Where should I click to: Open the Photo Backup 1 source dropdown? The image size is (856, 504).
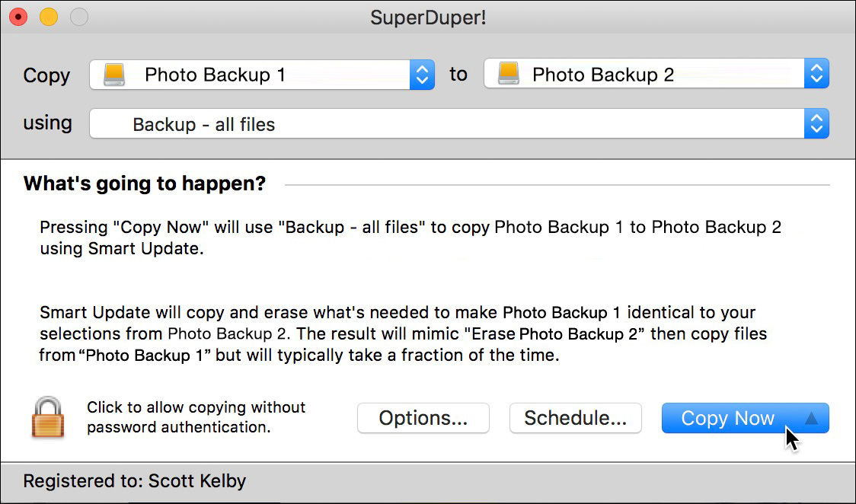[251, 74]
